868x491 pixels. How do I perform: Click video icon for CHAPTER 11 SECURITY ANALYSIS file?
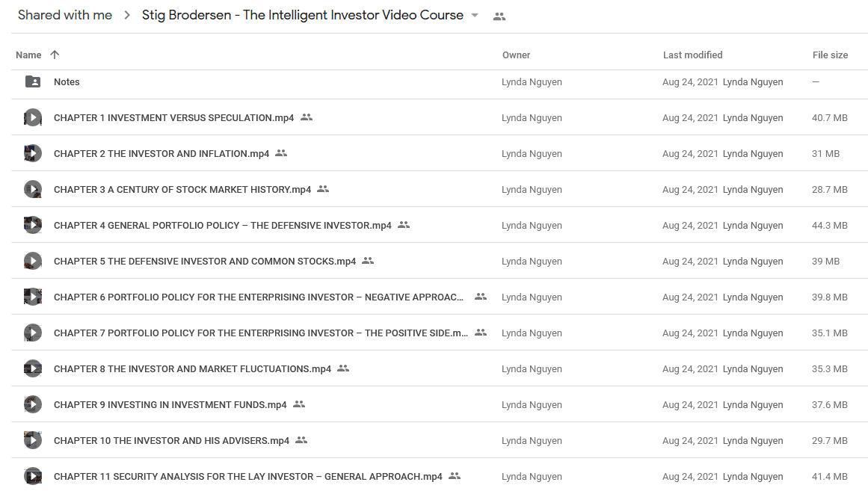coord(33,476)
